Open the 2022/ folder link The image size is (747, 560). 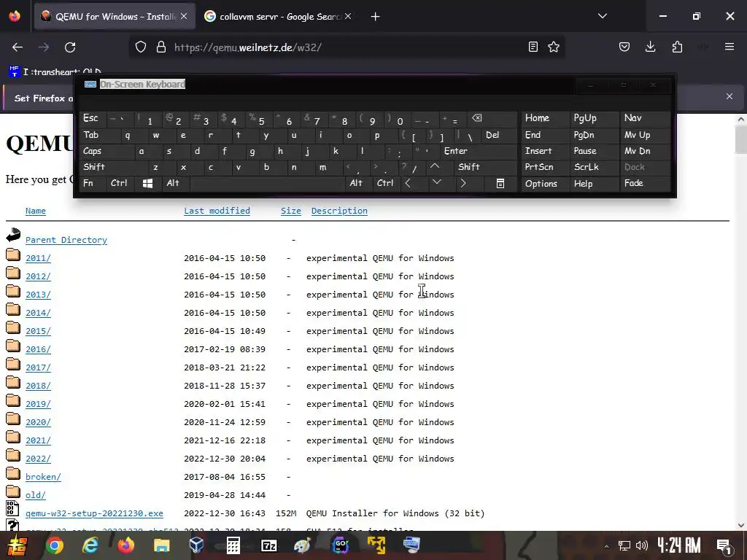[x=38, y=459]
